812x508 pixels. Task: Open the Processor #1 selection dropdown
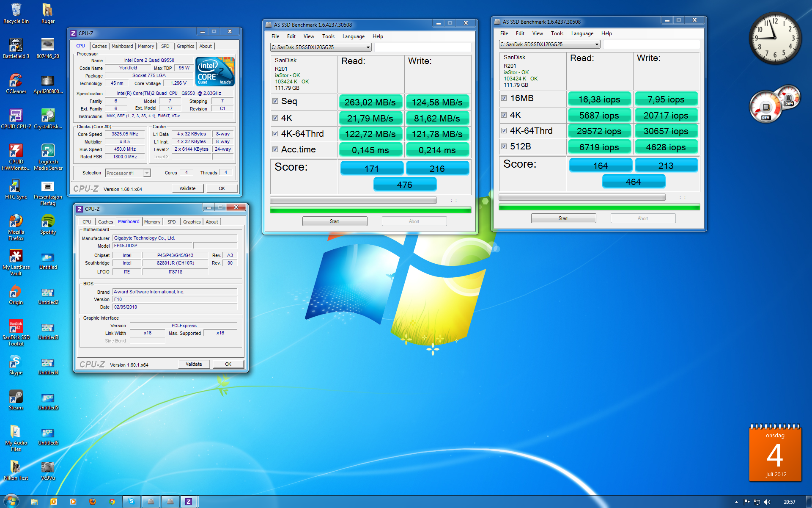[128, 173]
